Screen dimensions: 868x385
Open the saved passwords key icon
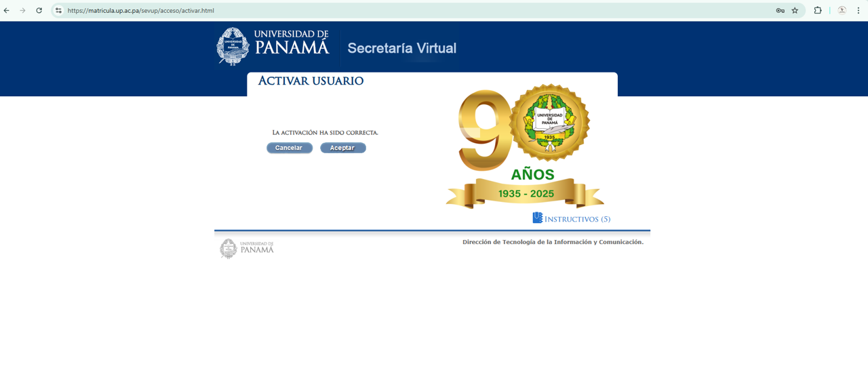tap(780, 10)
